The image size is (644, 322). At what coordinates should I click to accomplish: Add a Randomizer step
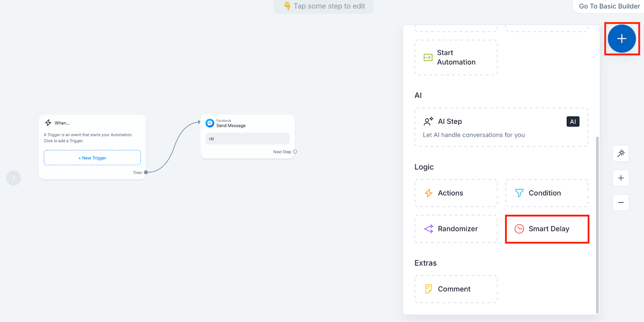point(456,229)
